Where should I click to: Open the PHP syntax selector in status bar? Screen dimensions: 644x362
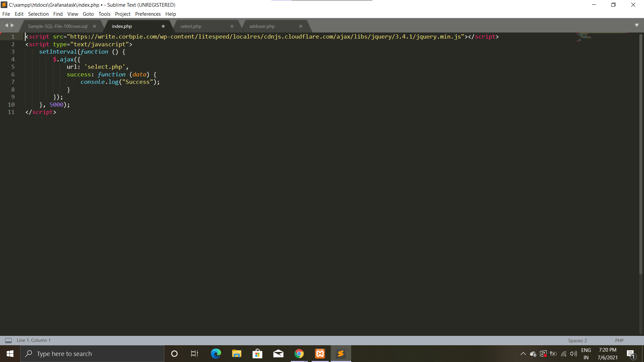(619, 341)
